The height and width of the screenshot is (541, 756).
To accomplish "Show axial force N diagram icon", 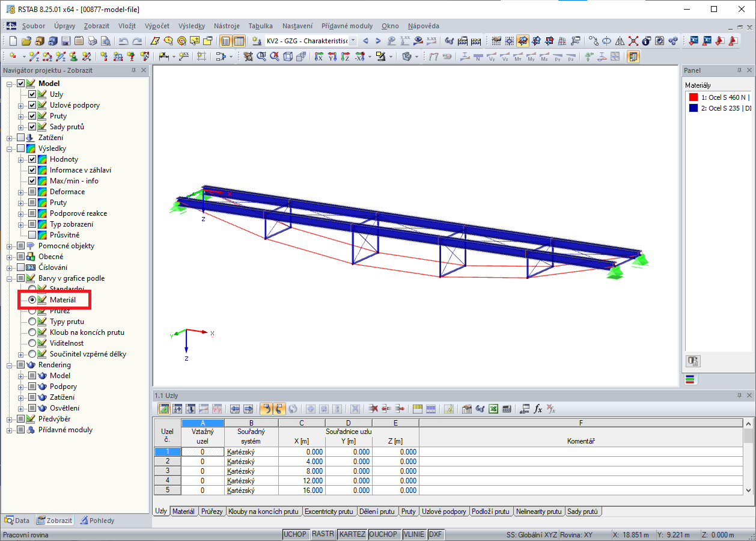I will click(x=478, y=57).
